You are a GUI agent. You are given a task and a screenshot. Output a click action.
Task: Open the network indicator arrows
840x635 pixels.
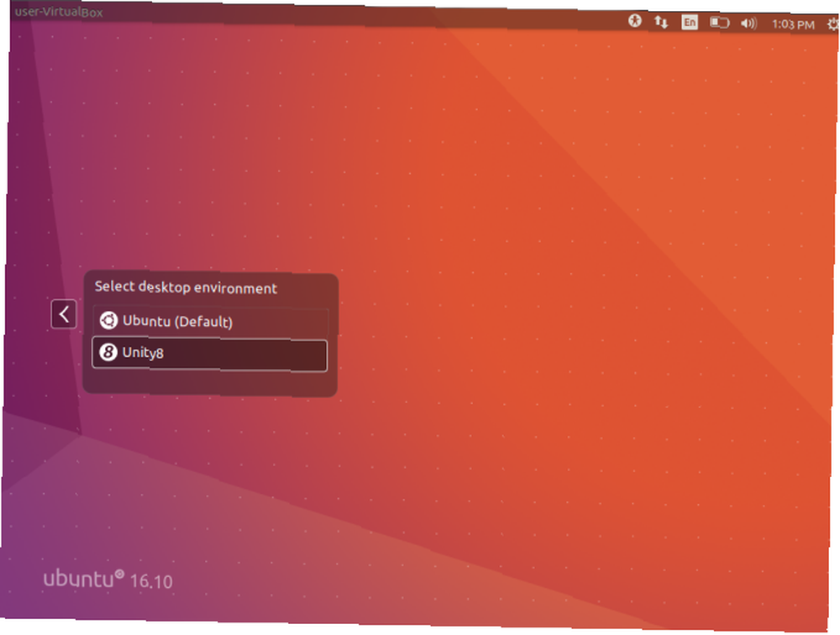point(661,22)
